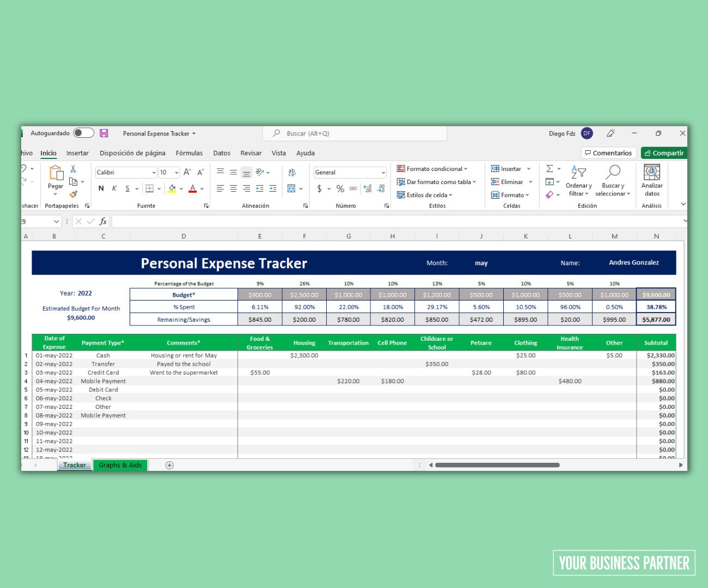708x588 pixels.
Task: Click the AutoSum sigma icon
Action: [550, 168]
